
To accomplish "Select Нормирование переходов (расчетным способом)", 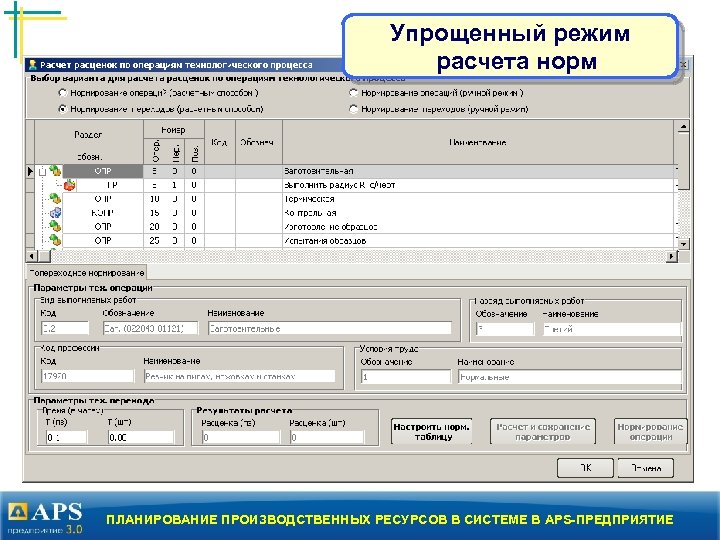I will click(63, 109).
